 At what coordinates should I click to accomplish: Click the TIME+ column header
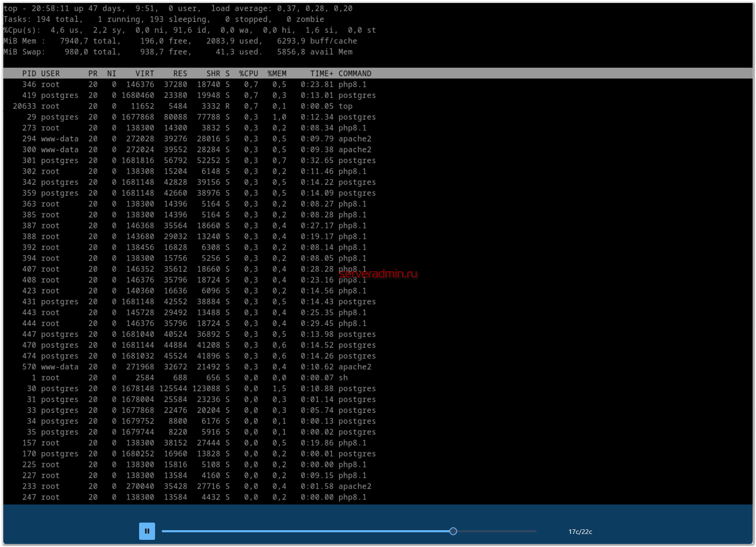[321, 74]
